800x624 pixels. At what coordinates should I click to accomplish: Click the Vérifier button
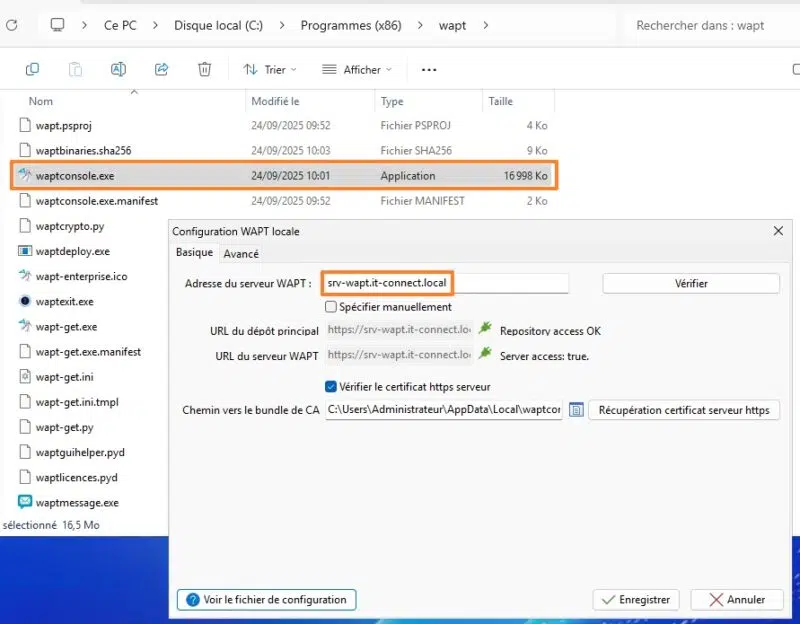click(691, 284)
